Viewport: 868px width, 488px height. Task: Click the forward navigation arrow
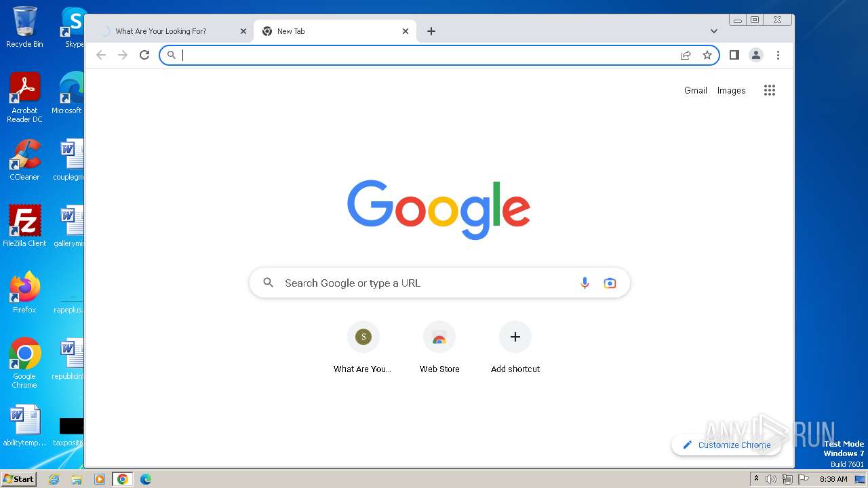coord(123,55)
